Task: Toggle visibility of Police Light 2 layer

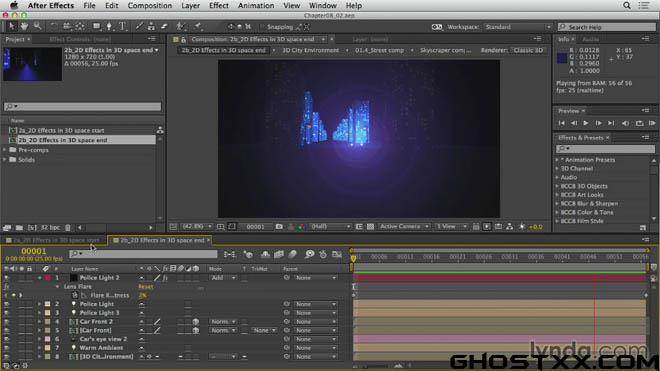Action: pyautogui.click(x=6, y=278)
